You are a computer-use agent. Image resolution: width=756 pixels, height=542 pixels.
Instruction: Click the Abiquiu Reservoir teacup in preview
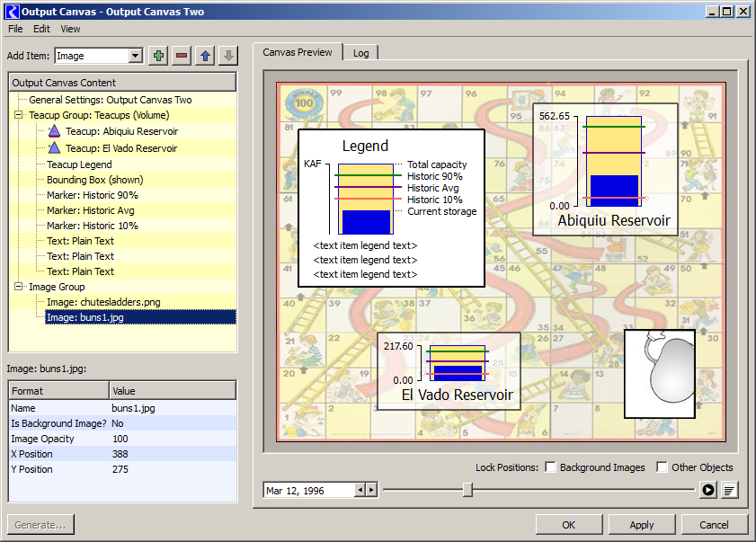[x=605, y=169]
